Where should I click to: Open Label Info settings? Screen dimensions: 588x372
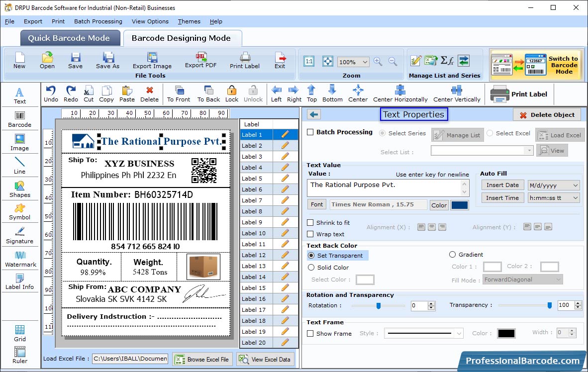[19, 282]
